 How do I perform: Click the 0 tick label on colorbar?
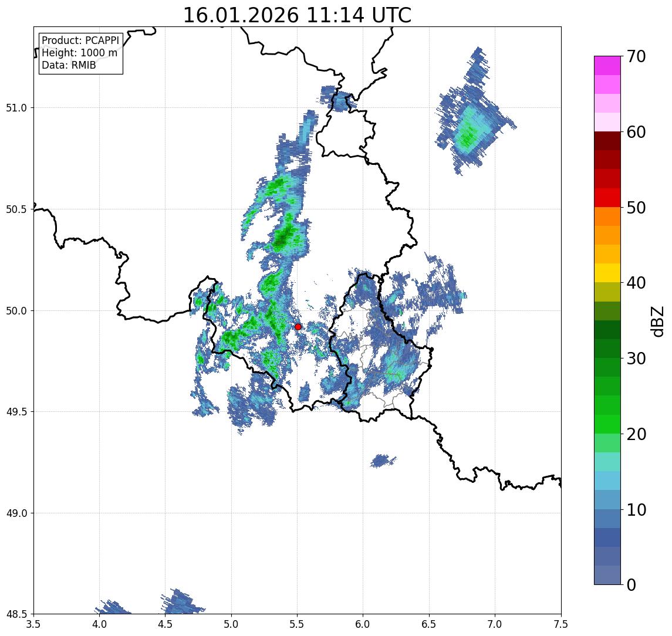point(632,584)
